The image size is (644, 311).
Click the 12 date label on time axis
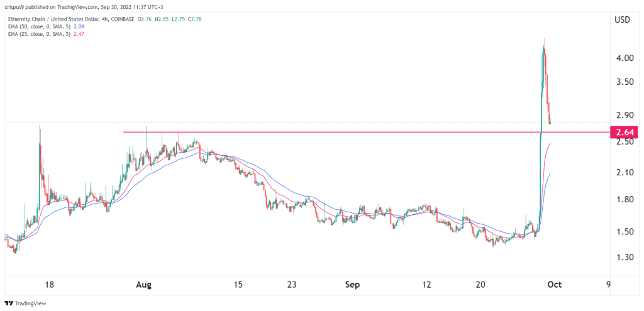[427, 285]
